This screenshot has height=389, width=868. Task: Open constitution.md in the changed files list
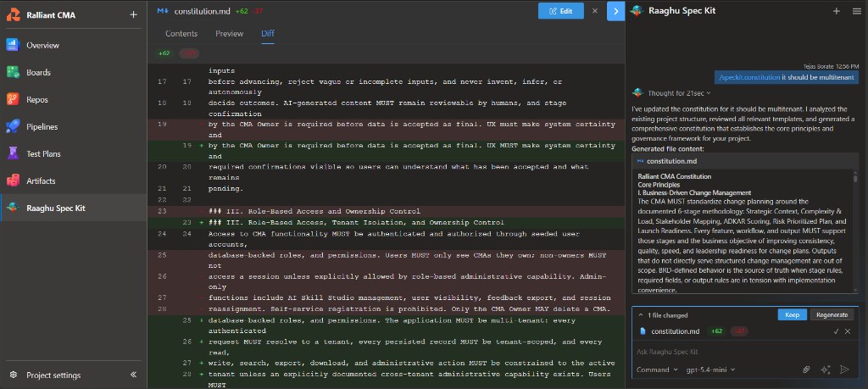(675, 331)
